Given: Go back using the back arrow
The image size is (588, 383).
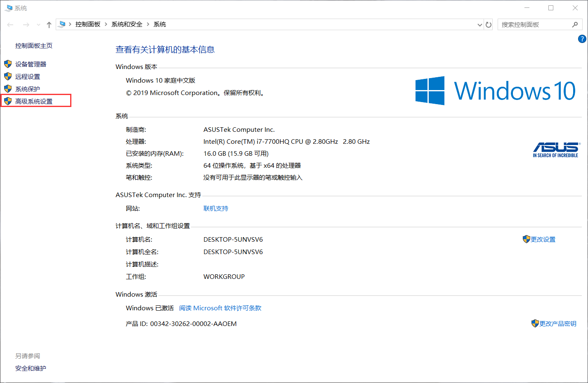Looking at the screenshot, I should [x=10, y=25].
